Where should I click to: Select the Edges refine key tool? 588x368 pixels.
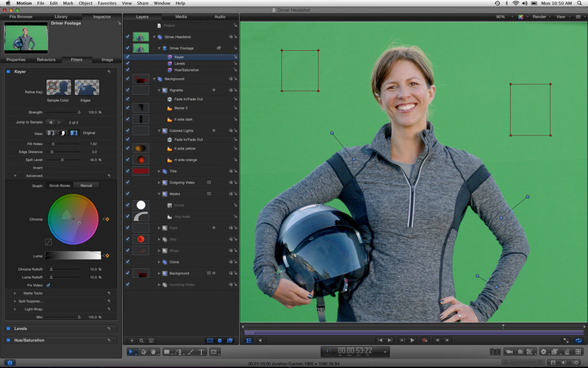(x=86, y=88)
